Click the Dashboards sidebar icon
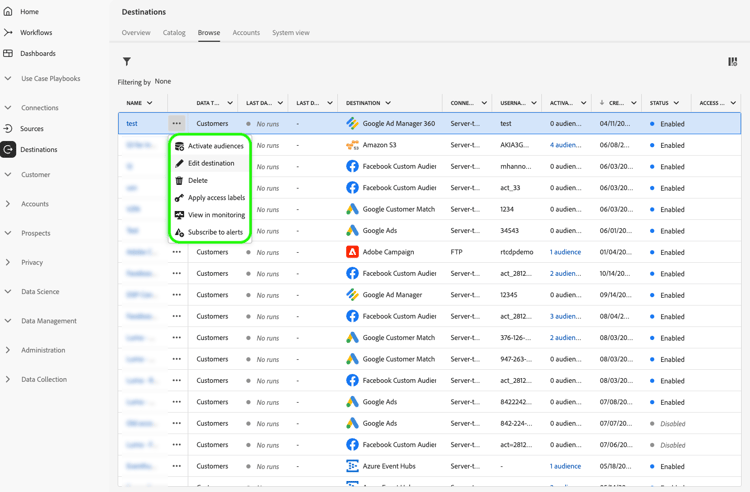Screen dimensions: 750x492 click(8, 53)
